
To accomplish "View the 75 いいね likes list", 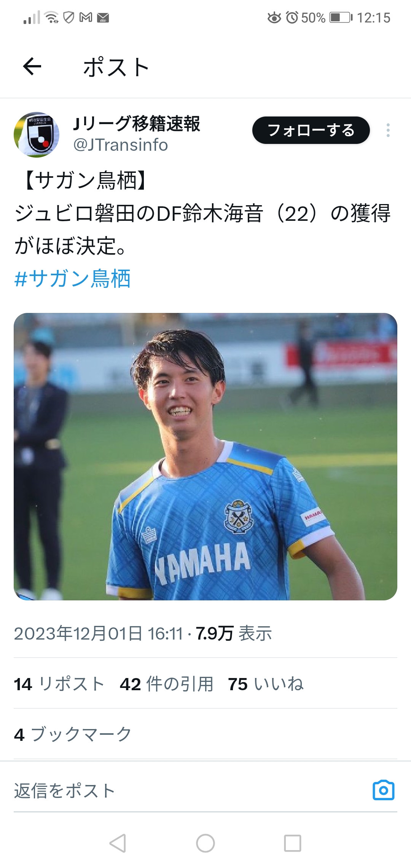I will click(266, 684).
